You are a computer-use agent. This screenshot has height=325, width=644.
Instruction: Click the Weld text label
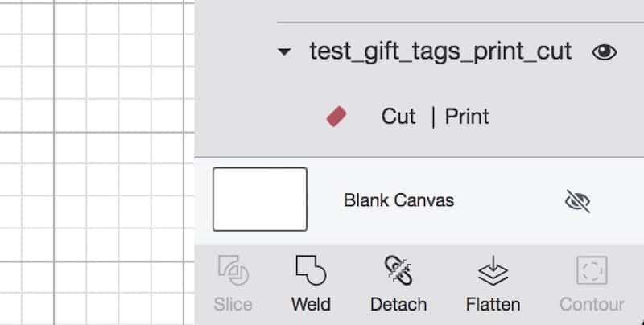pos(311,304)
